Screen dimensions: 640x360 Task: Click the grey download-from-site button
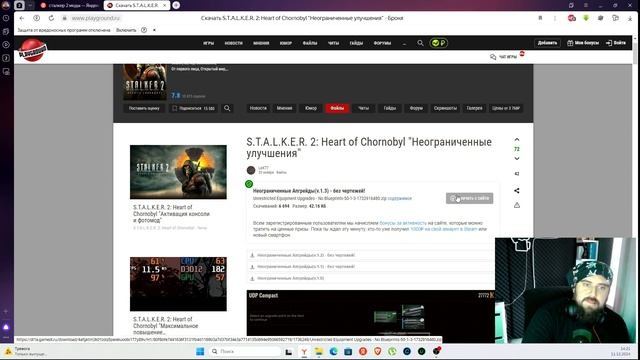[469, 198]
